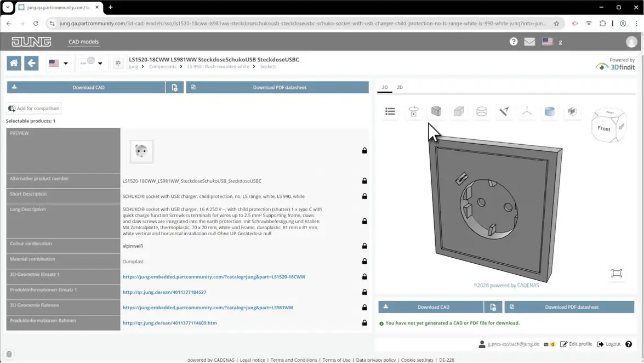Click the Front face of the view cube
644x363 pixels.
[x=604, y=129]
